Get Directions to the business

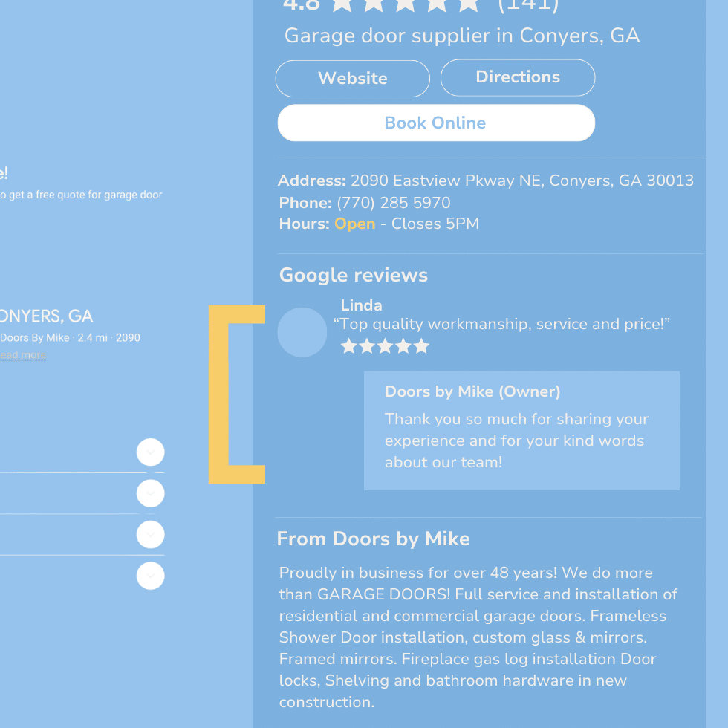pos(518,77)
